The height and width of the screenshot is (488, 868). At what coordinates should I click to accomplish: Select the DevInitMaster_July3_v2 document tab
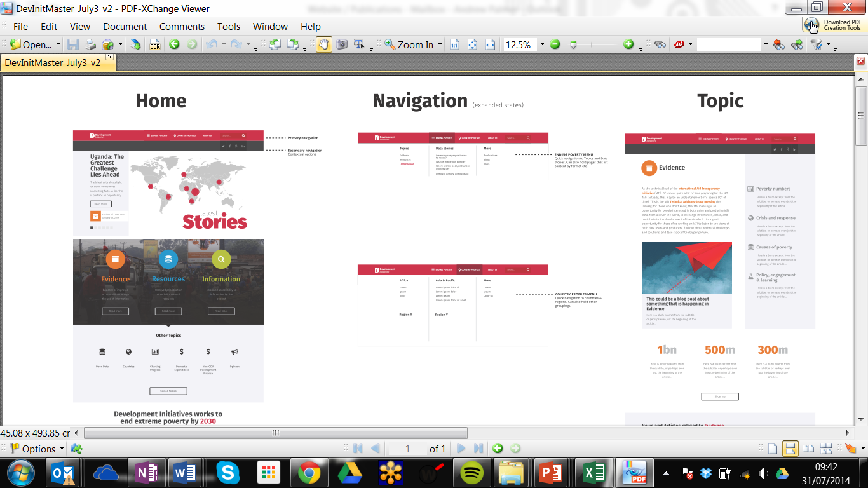pyautogui.click(x=53, y=63)
